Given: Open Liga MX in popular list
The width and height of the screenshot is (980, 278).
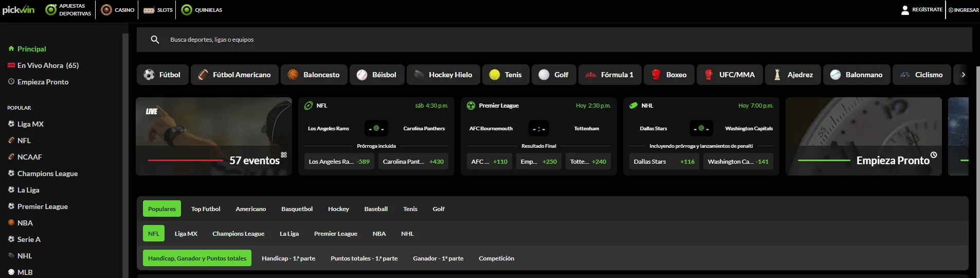Looking at the screenshot, I should (30, 124).
